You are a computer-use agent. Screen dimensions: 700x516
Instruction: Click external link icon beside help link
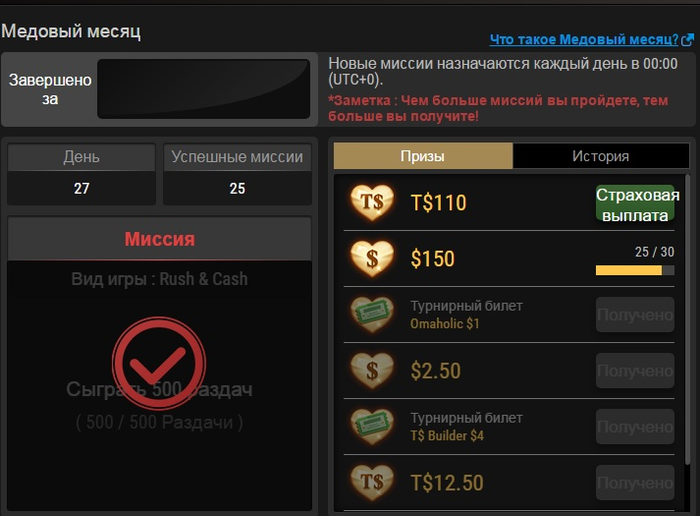688,40
